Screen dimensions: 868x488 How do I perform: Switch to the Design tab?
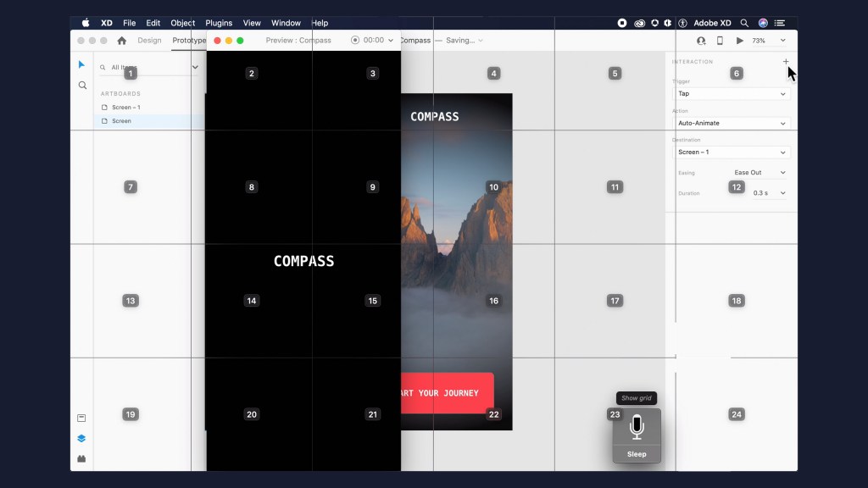(149, 41)
